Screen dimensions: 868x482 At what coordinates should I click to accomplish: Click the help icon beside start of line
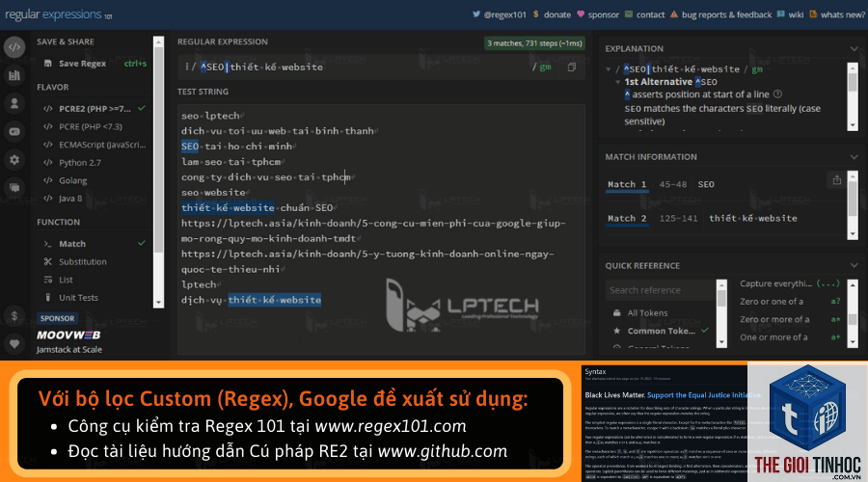pyautogui.click(x=777, y=94)
